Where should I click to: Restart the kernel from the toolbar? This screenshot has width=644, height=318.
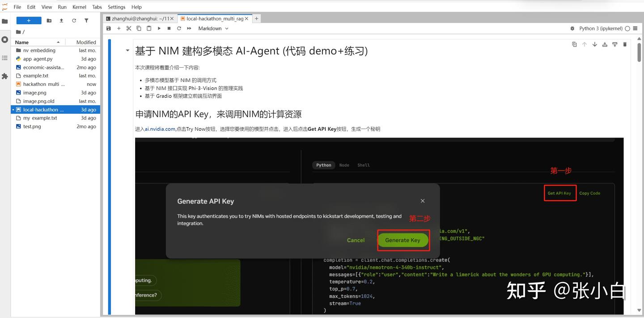tap(179, 28)
